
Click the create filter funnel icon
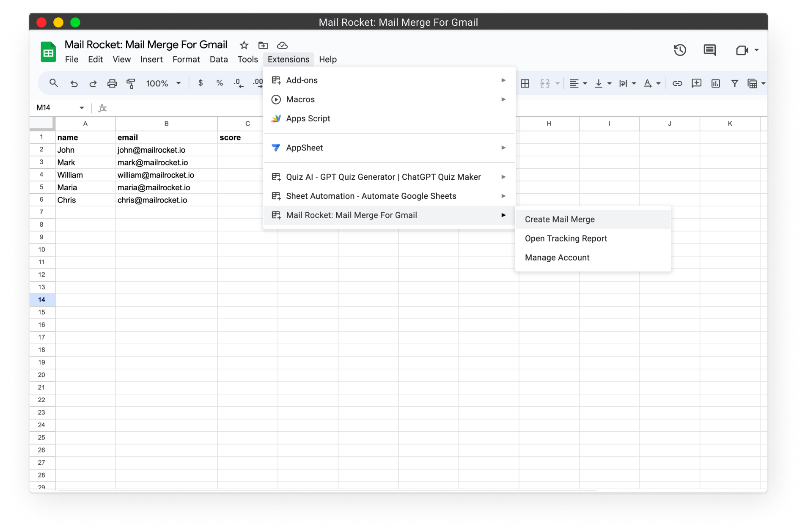735,83
